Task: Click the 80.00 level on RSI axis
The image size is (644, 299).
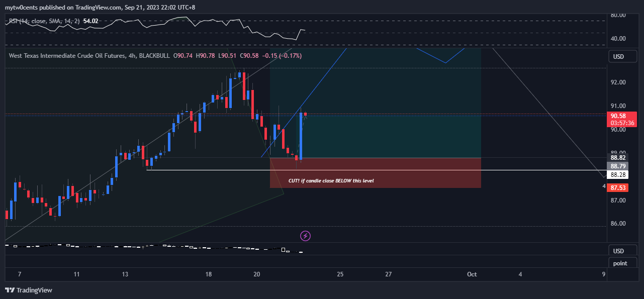Action: pos(618,15)
